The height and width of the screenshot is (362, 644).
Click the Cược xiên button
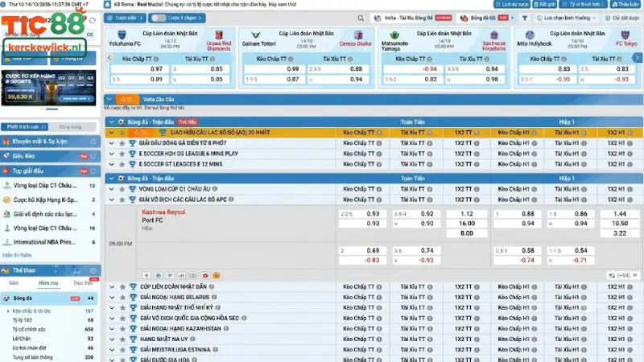(x=125, y=18)
